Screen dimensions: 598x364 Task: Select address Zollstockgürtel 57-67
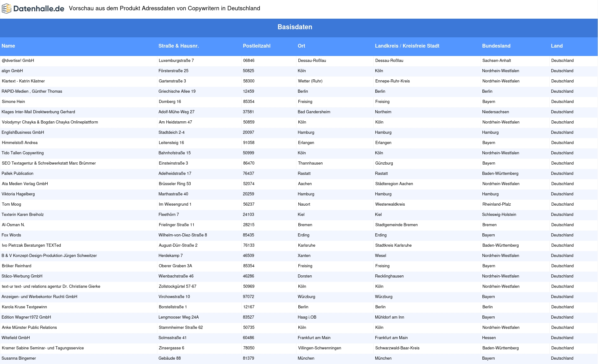coord(178,287)
